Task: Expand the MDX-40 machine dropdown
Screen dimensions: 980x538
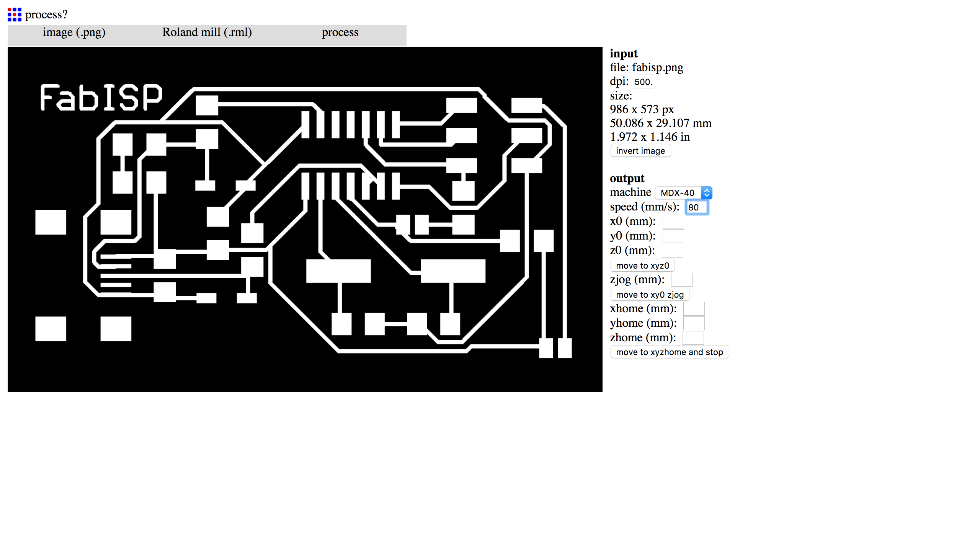Action: pyautogui.click(x=683, y=193)
